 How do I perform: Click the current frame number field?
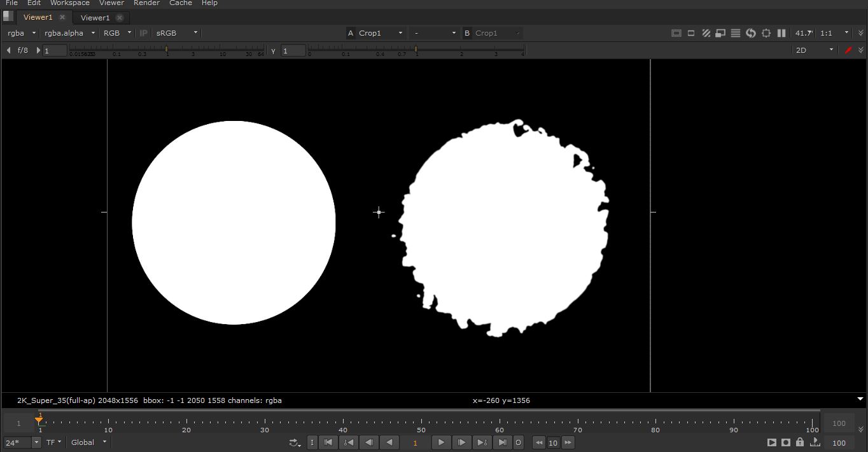click(x=415, y=442)
